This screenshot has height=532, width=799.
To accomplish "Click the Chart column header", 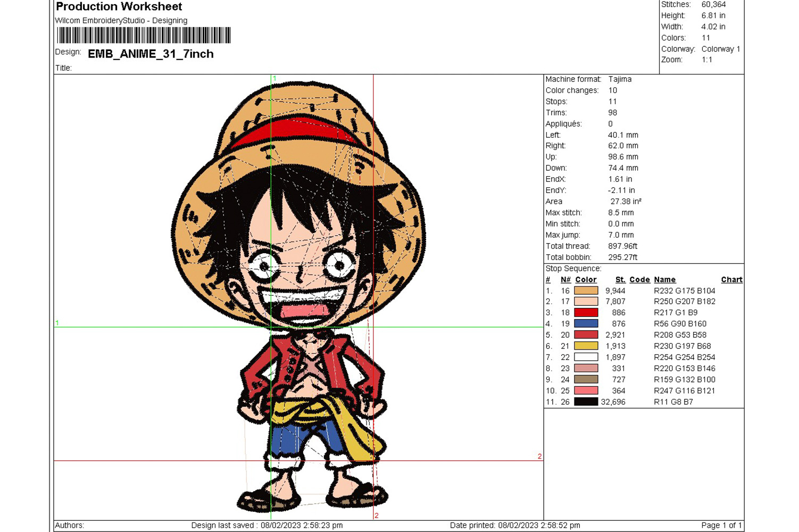I will click(731, 280).
